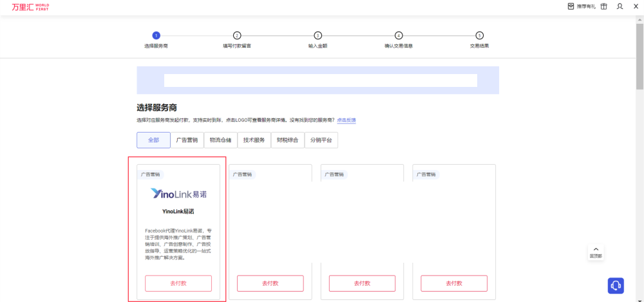Select the 财税综合 tab
The image size is (644, 302).
(x=287, y=140)
